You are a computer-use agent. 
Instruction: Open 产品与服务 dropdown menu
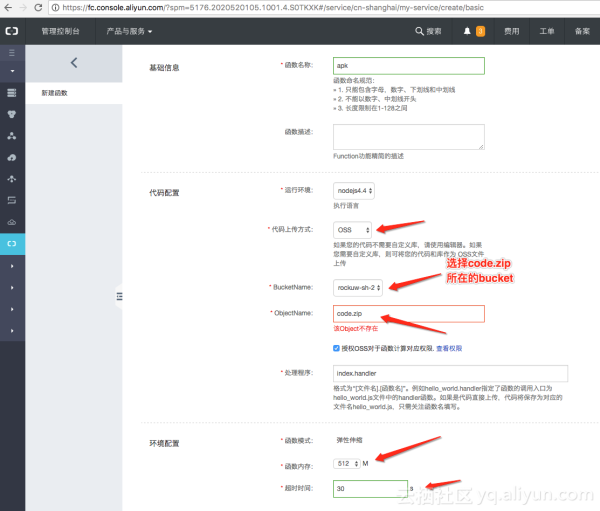(x=129, y=31)
